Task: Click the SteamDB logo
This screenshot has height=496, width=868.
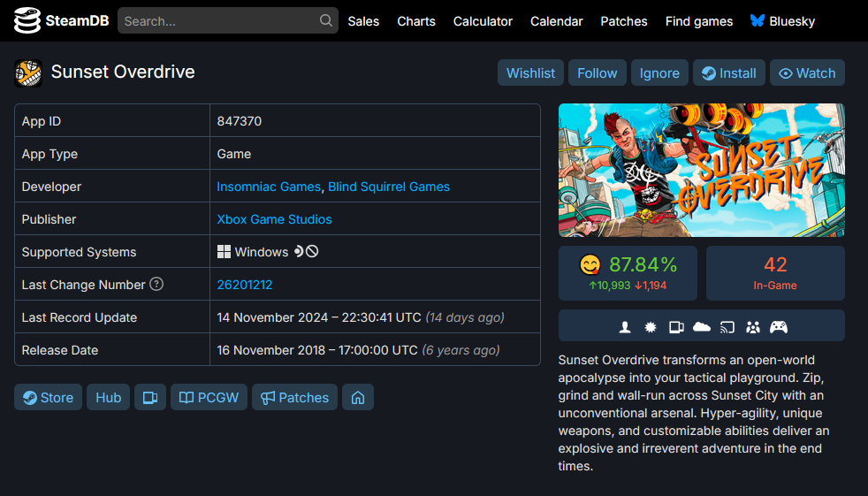Action: pos(62,20)
